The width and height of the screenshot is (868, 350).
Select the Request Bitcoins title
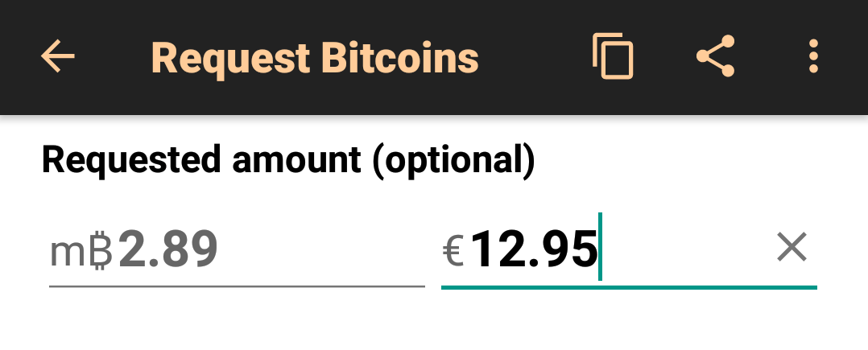[x=314, y=57]
